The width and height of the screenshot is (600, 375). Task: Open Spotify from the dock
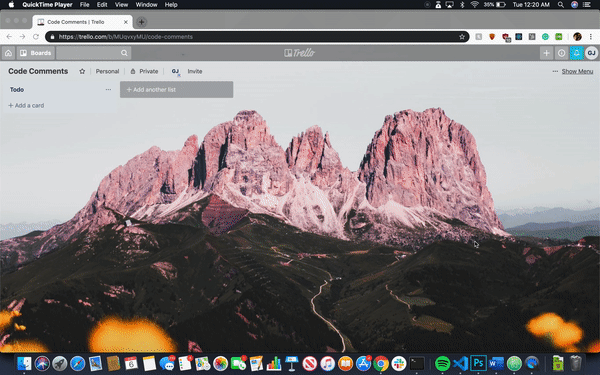tap(443, 364)
